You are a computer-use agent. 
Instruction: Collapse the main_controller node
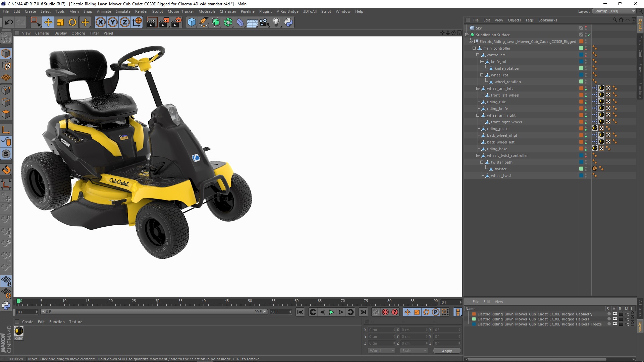pos(474,48)
